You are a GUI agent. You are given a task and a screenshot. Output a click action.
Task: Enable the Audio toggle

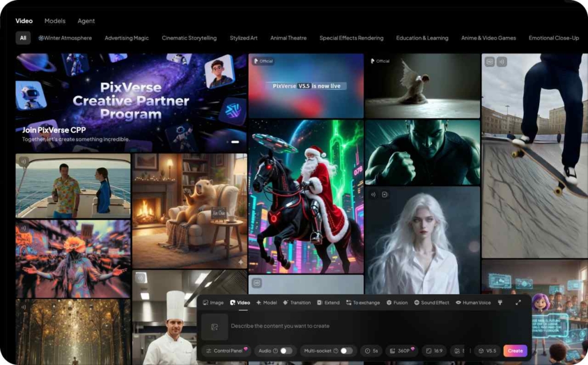coord(284,351)
